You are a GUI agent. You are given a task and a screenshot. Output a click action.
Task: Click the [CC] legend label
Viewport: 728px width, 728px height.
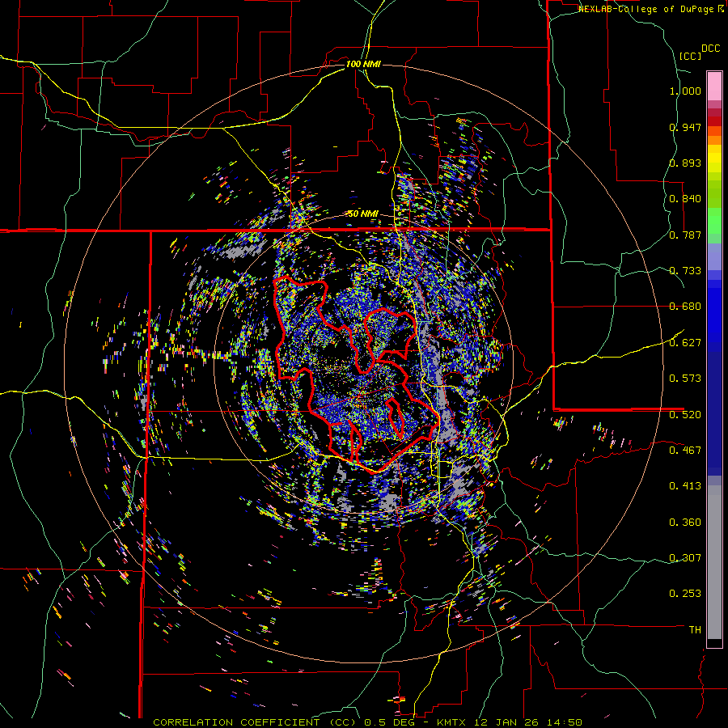tap(690, 56)
